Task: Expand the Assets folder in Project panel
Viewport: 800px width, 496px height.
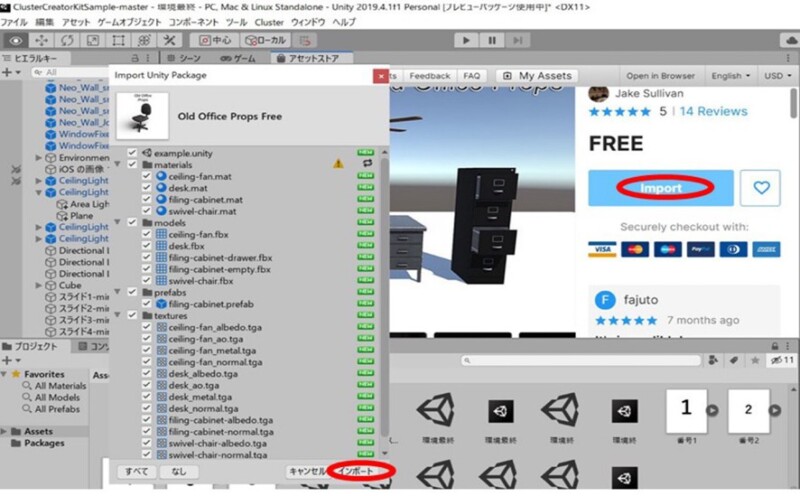Action: click(x=4, y=431)
